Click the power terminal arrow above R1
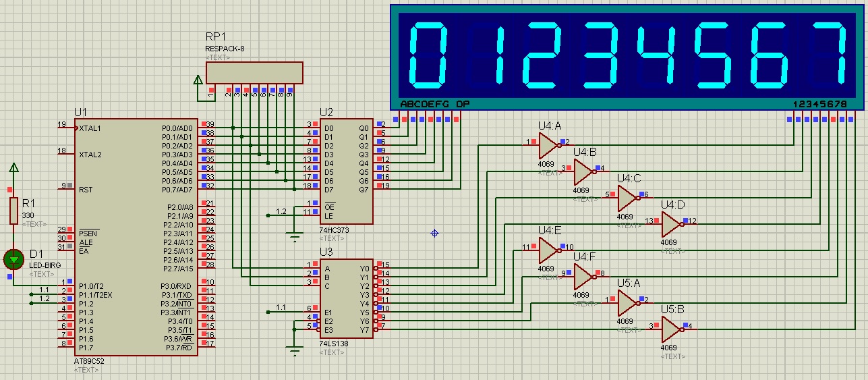The height and width of the screenshot is (380, 868). pos(13,168)
